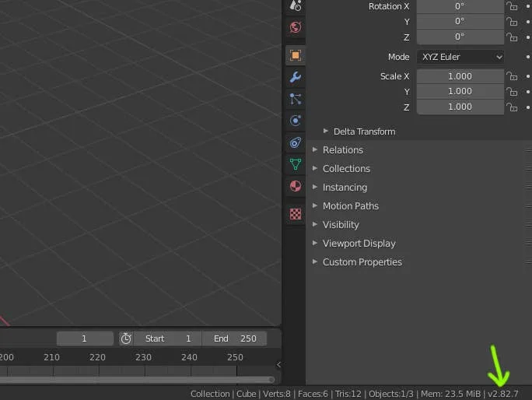532x400 pixels.
Task: Animate Rotation X with keyframe dot
Action: [528, 6]
